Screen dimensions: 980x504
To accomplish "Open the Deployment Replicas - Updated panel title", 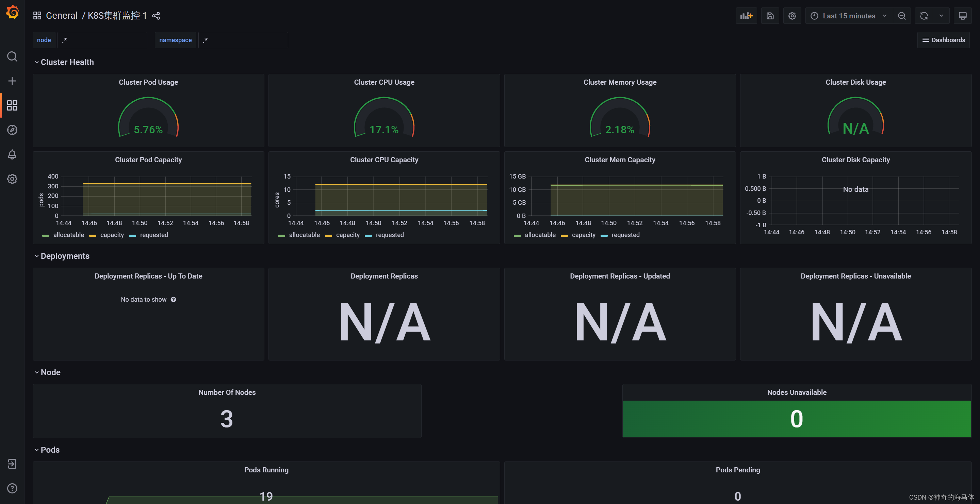I will [620, 276].
